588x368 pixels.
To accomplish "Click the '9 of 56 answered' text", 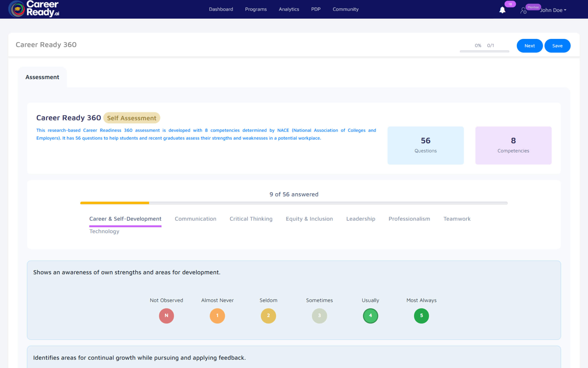I will tap(294, 194).
